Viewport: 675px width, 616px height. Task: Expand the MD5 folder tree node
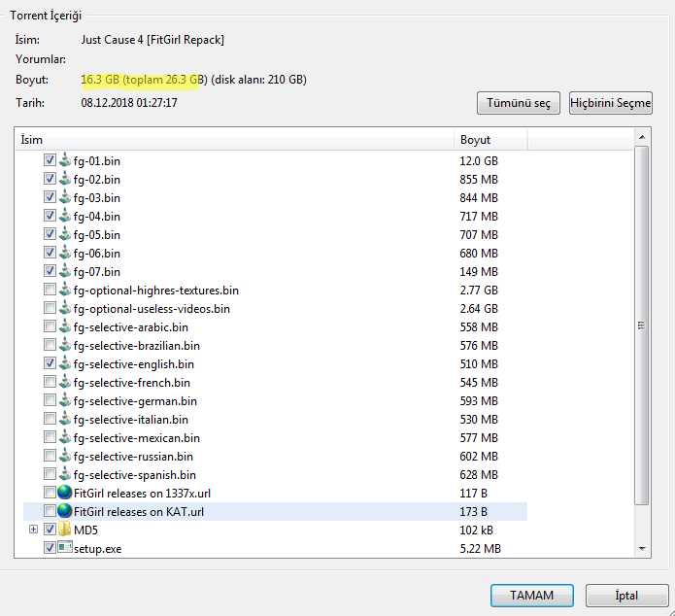[x=33, y=530]
